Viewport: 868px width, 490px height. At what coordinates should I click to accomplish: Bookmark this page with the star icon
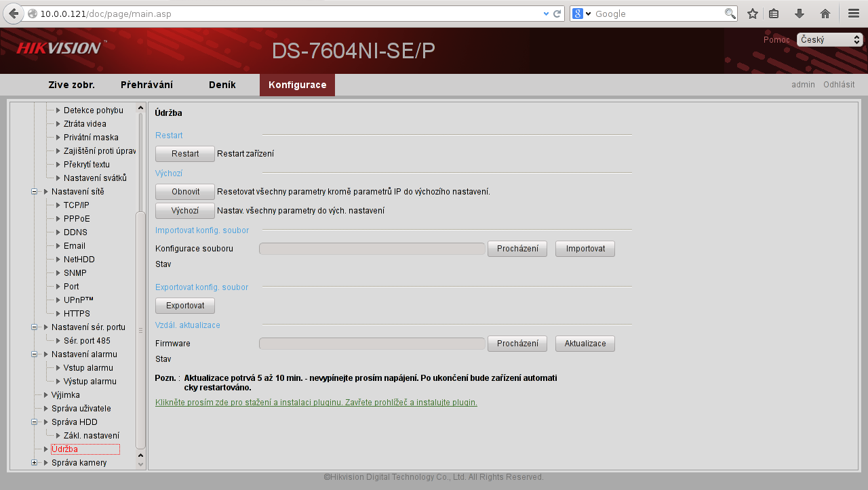[x=753, y=14]
